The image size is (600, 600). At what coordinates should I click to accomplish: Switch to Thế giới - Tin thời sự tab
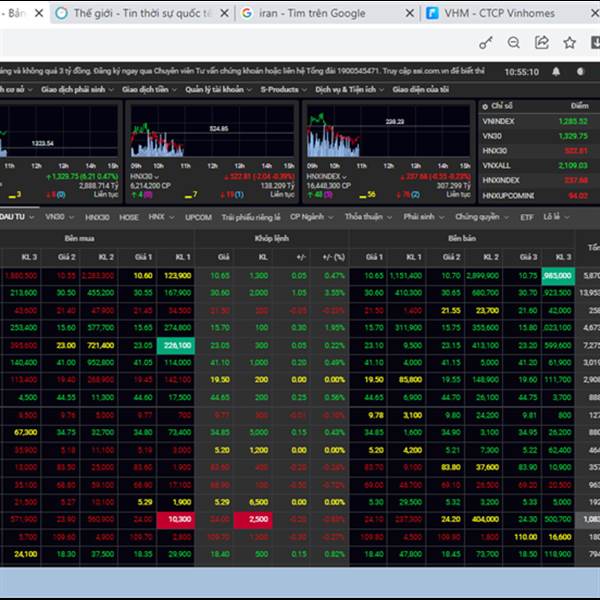(142, 13)
